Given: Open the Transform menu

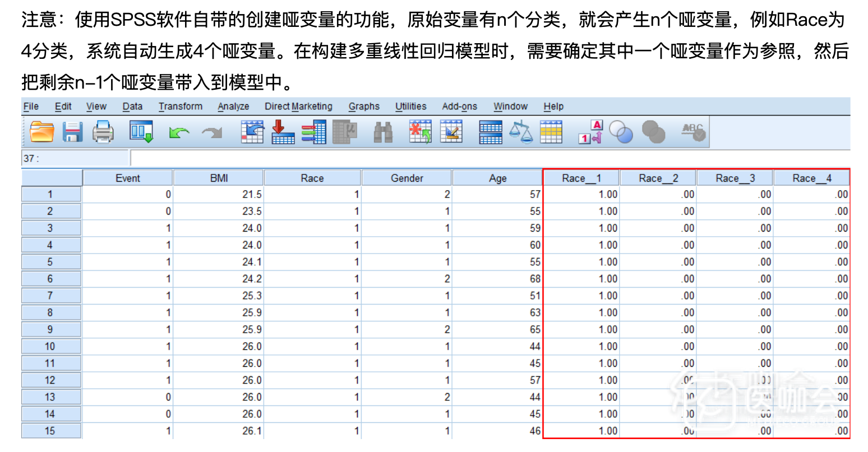Looking at the screenshot, I should click(180, 107).
